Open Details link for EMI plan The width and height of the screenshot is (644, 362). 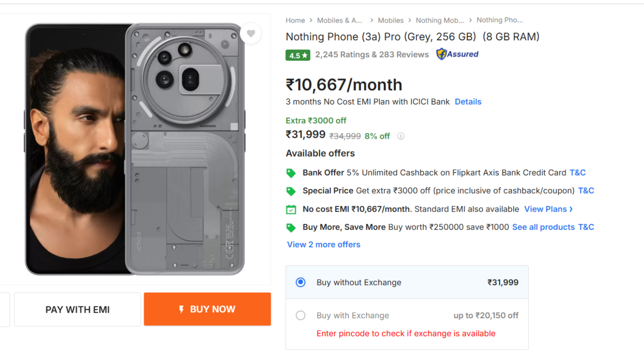[x=468, y=102]
